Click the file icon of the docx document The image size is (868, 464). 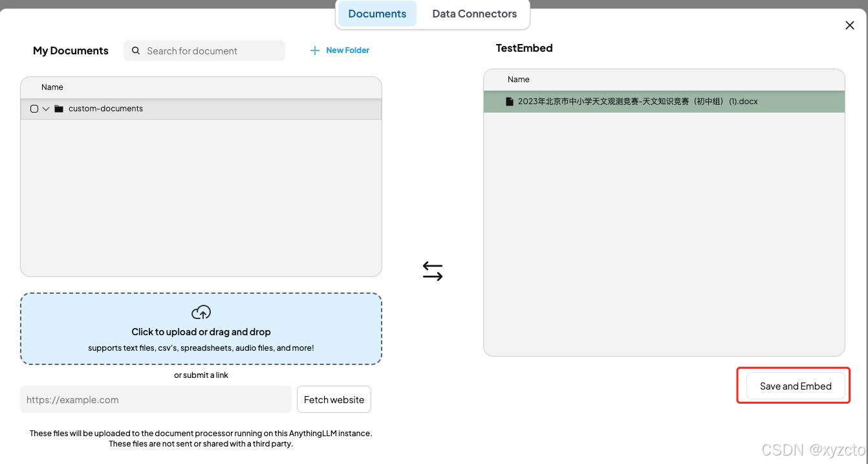[x=510, y=102]
